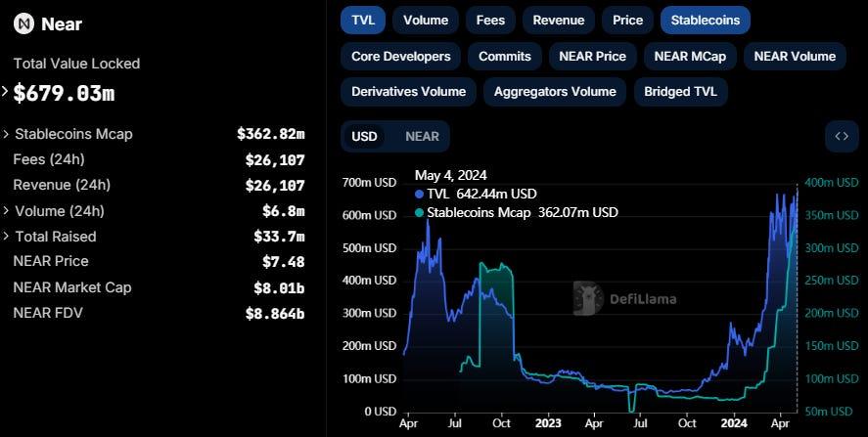Enable the NEAR MCap metric
Viewport: 868px width, 437px height.
point(690,57)
